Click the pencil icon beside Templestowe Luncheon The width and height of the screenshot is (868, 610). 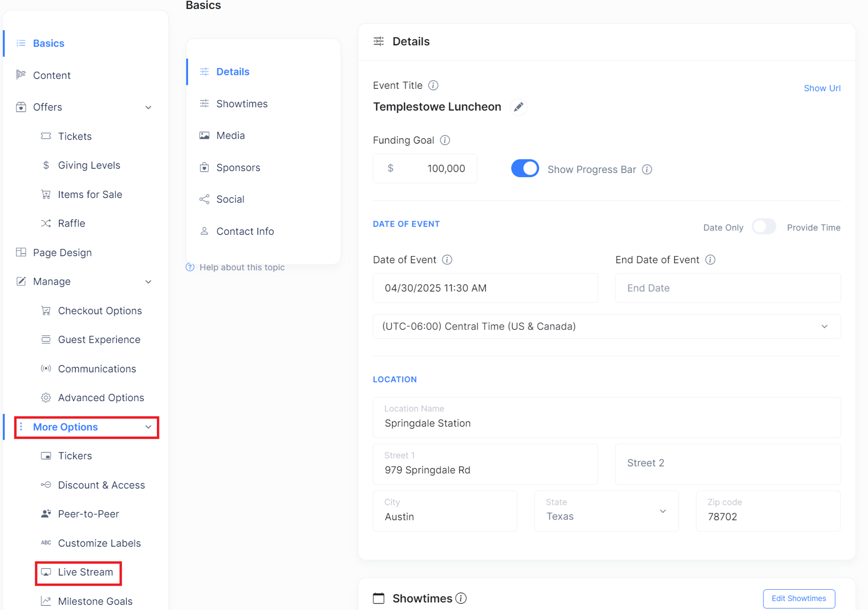pos(518,107)
